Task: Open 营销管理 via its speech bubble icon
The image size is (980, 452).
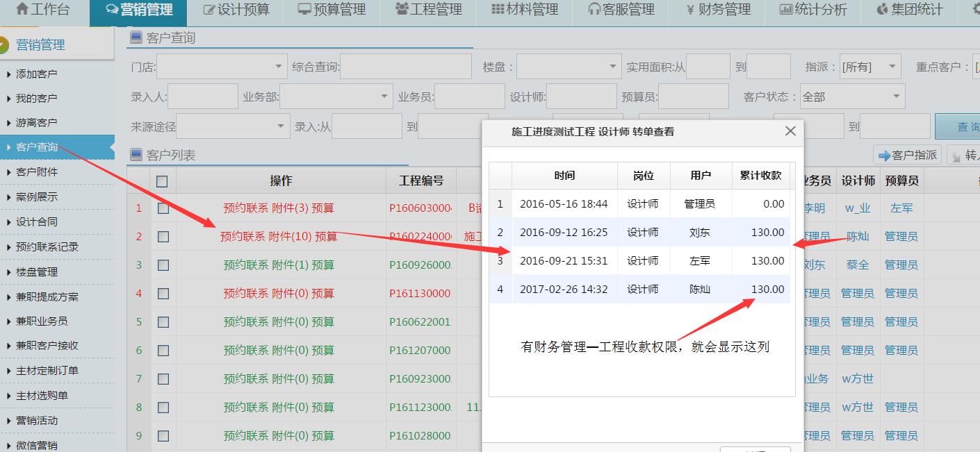Action: [x=112, y=10]
